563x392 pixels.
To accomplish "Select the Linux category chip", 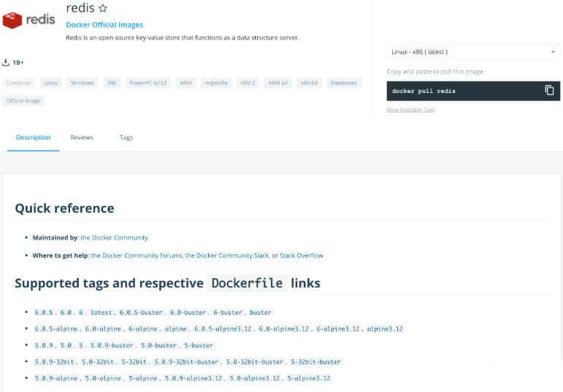I will pyautogui.click(x=51, y=83).
